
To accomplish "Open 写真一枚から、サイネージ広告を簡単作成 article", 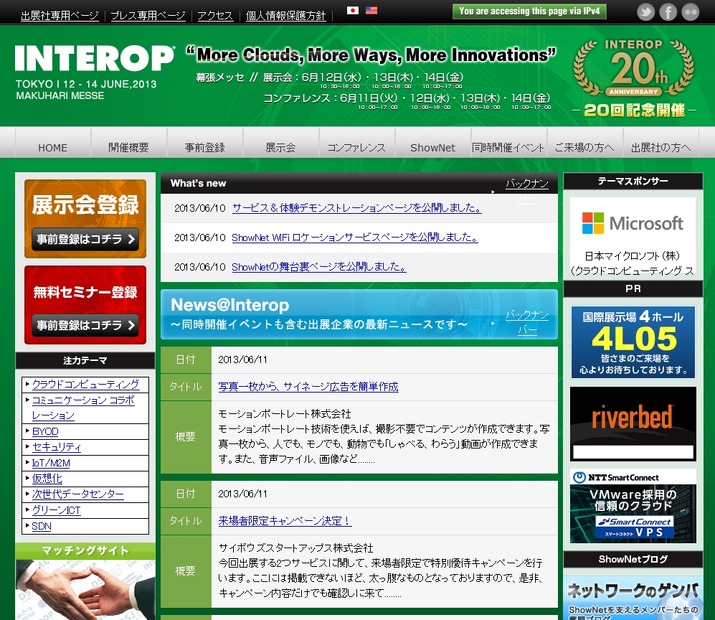I will pyautogui.click(x=308, y=387).
